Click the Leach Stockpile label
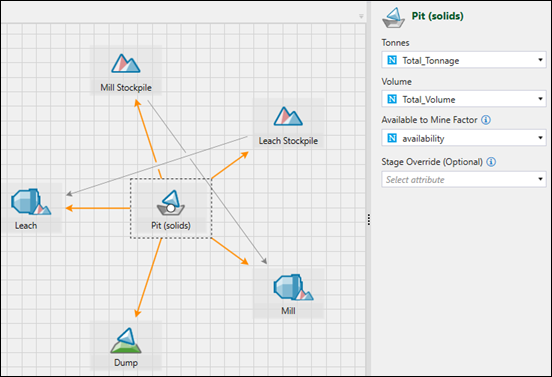This screenshot has height=377, width=552. (x=288, y=141)
